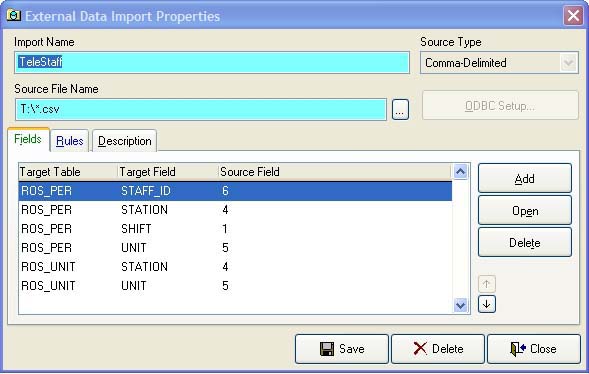The height and width of the screenshot is (374, 589).
Task: Select the Fields tab
Action: point(28,139)
